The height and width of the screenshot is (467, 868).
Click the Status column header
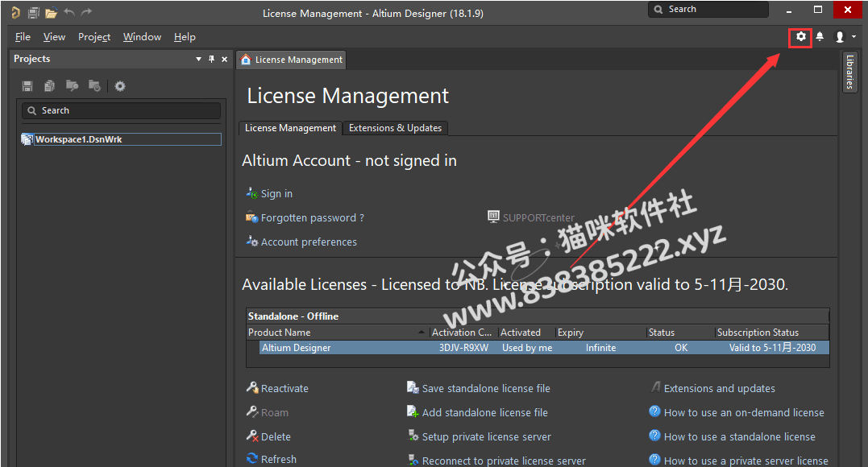click(x=680, y=333)
